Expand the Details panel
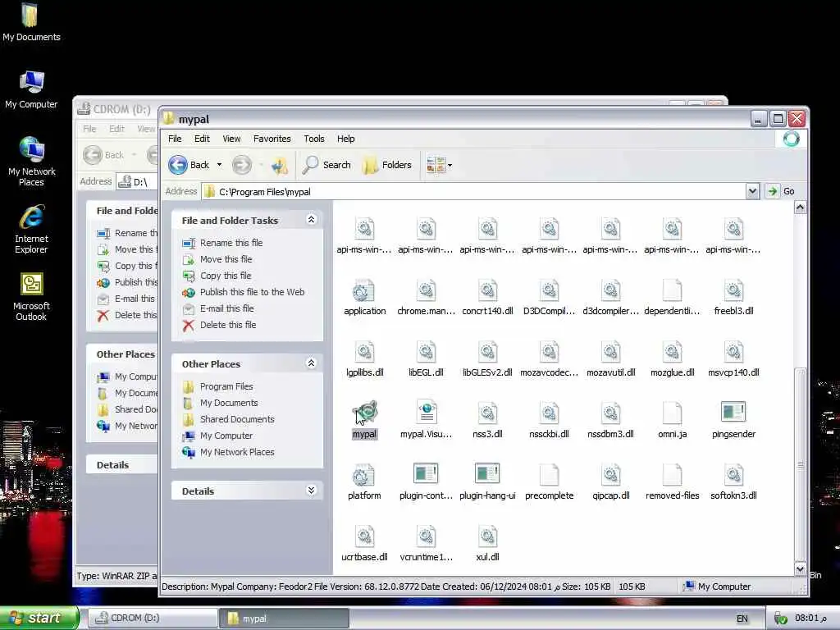This screenshot has width=840, height=630. pyautogui.click(x=311, y=491)
